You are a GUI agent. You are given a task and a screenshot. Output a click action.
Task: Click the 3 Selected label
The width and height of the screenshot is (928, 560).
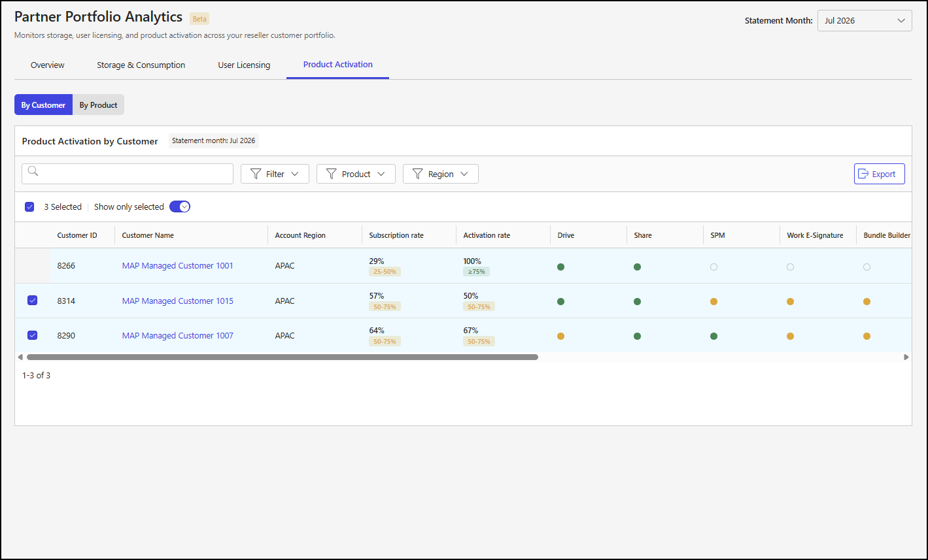pyautogui.click(x=63, y=206)
